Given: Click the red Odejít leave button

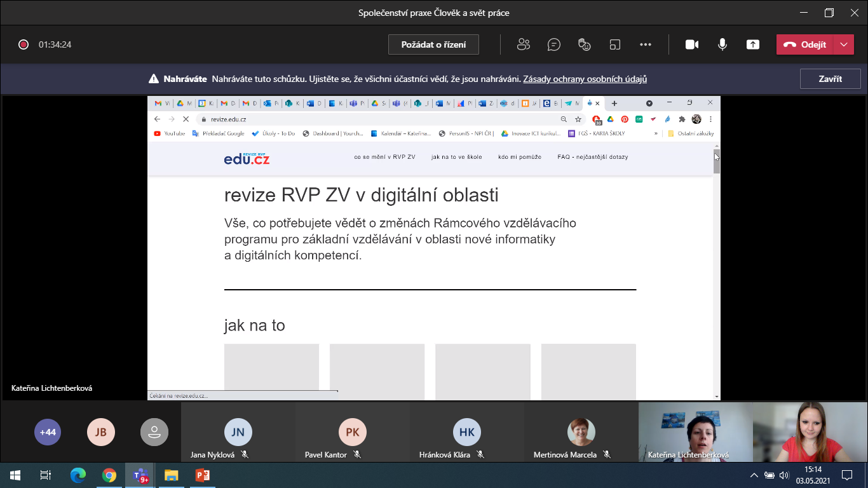Looking at the screenshot, I should tap(805, 44).
